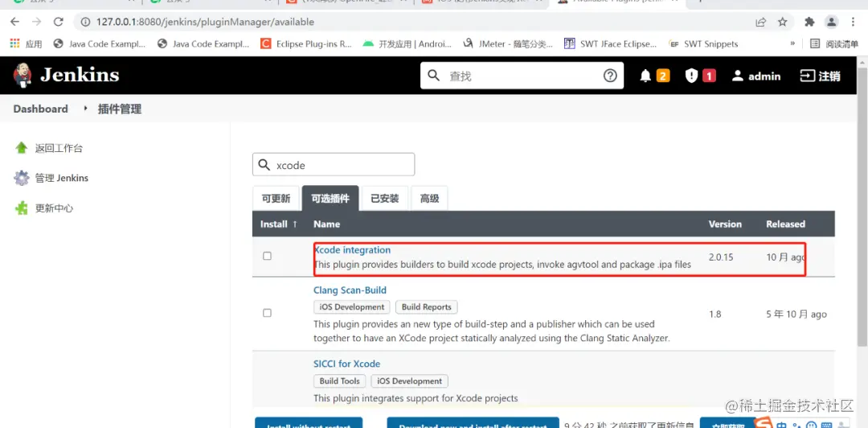Open the SWT Snippets bookmark

pos(703,43)
